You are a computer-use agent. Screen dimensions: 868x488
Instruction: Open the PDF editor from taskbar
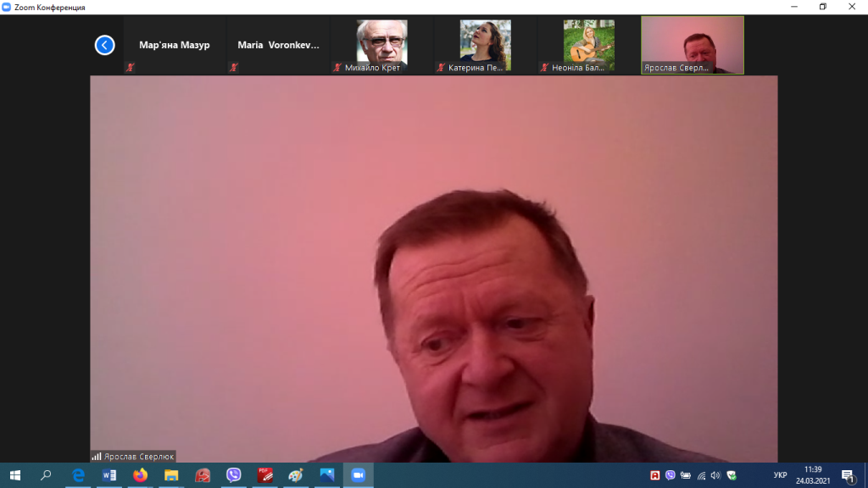[x=264, y=475]
